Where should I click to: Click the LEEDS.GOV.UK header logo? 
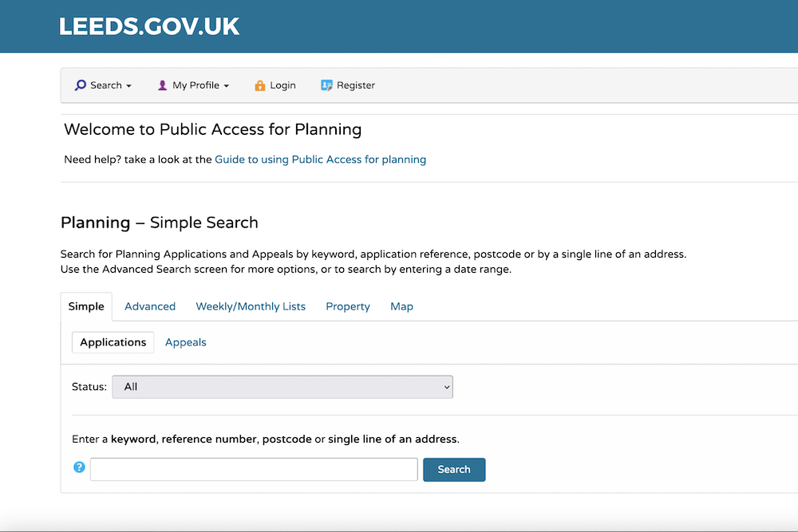point(149,26)
